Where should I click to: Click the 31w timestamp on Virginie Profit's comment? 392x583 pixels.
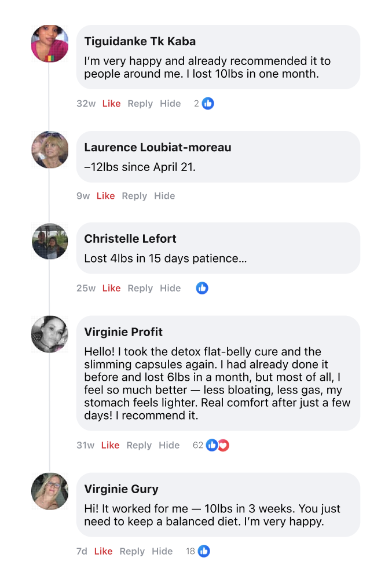(x=85, y=445)
